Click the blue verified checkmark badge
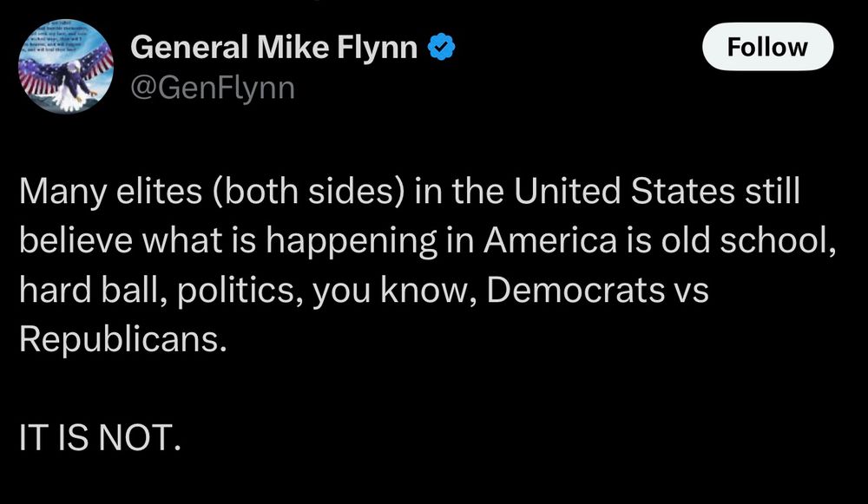Viewport: 868px width, 504px height. pos(441,47)
